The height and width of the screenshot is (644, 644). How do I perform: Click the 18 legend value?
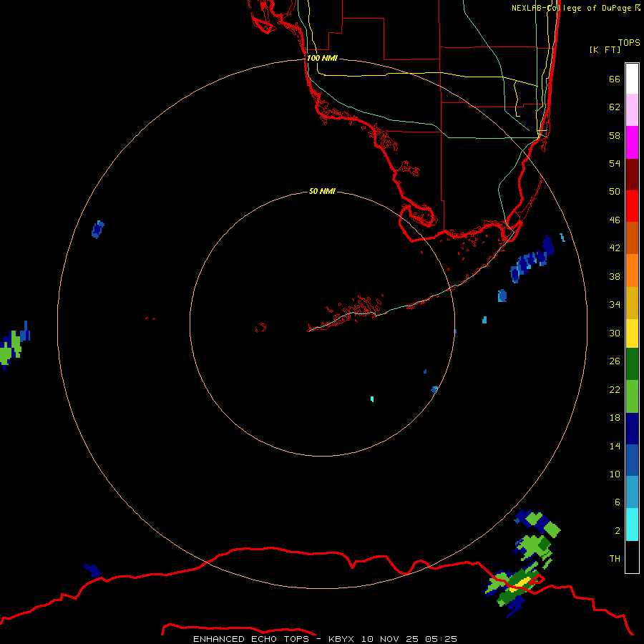(x=615, y=418)
